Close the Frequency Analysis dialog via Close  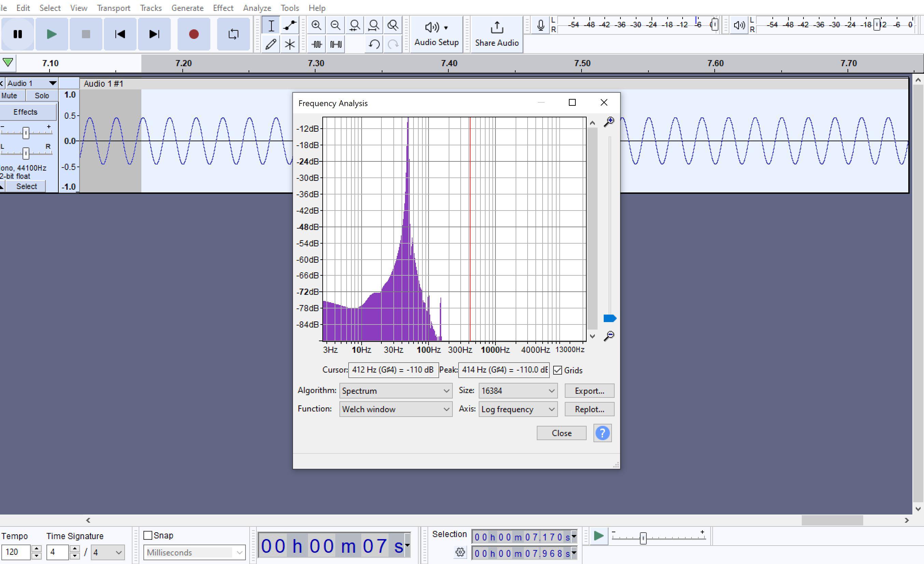tap(561, 433)
